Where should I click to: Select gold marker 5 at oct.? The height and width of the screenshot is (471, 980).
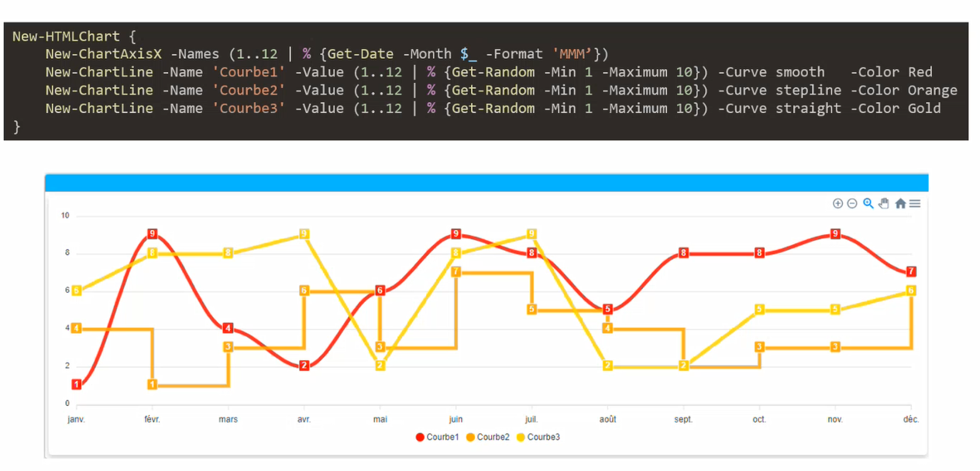759,309
